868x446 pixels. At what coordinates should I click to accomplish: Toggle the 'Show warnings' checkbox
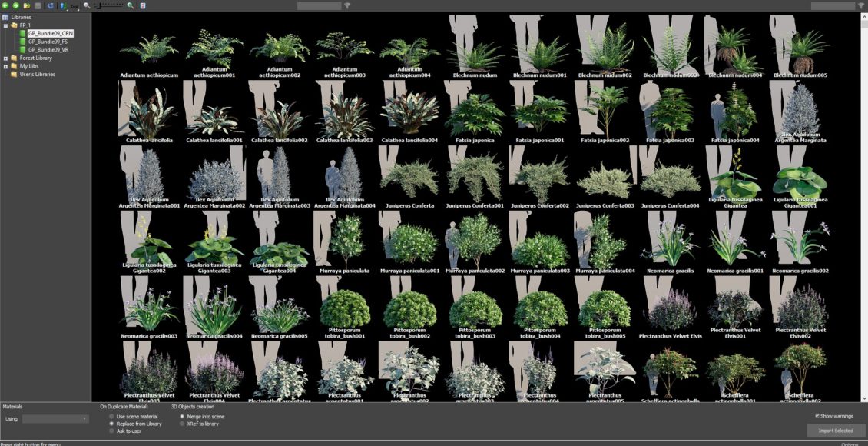(817, 416)
